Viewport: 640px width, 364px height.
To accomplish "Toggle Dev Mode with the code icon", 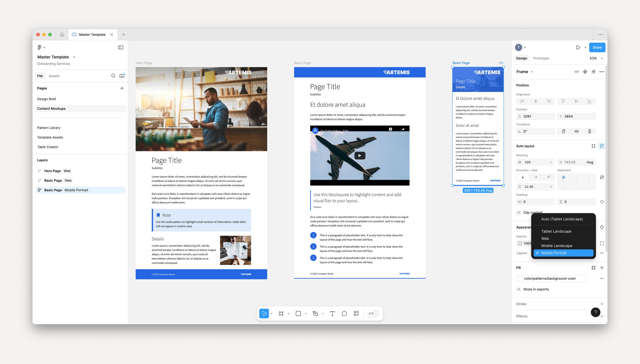I will [371, 313].
